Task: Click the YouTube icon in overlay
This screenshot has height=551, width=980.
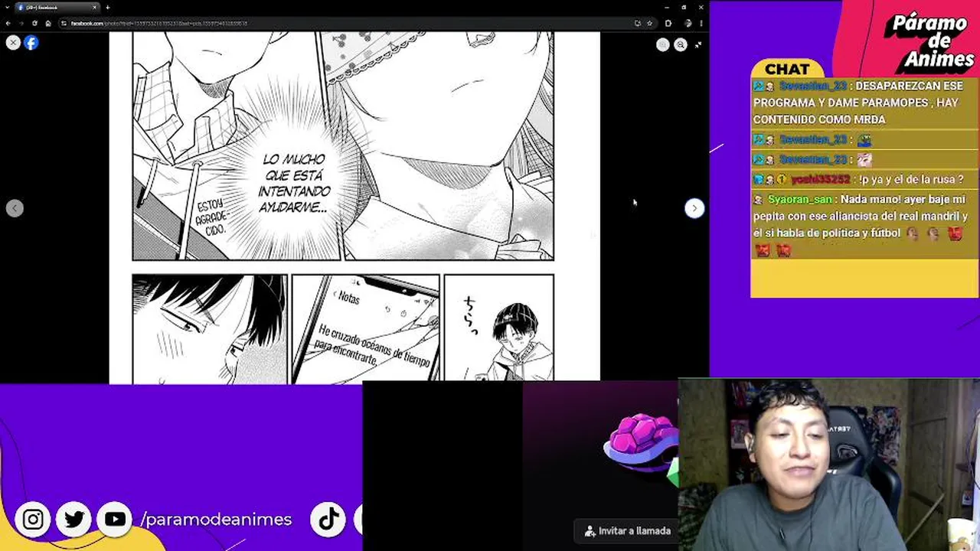Action: pos(116,520)
